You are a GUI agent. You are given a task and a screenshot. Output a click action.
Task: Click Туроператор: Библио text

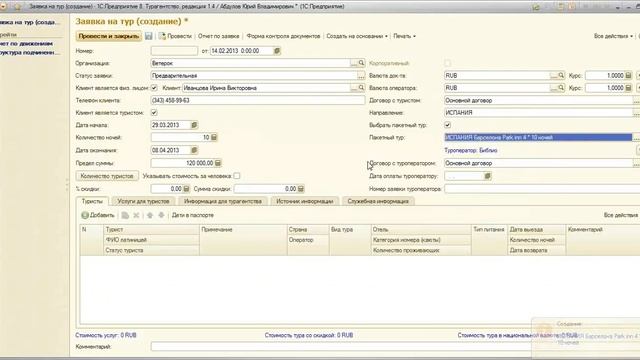point(471,151)
